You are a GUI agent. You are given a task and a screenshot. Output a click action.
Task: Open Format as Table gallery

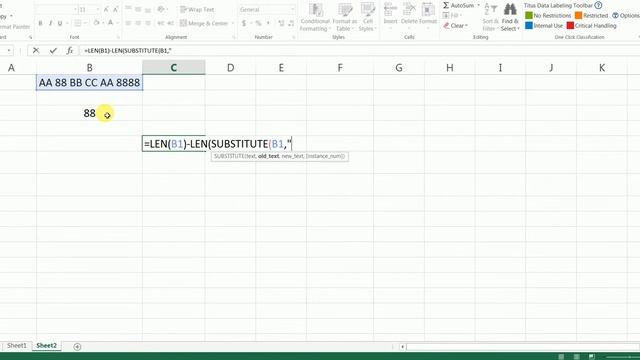click(344, 17)
